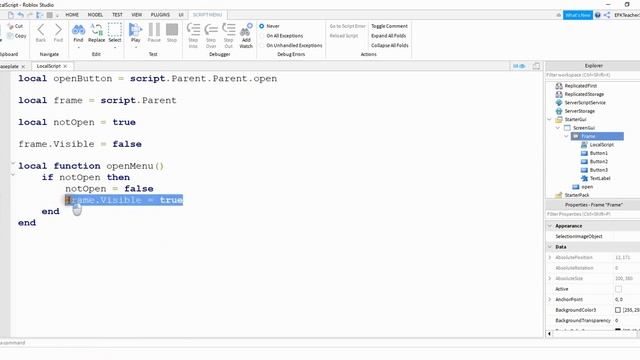Viewport: 640px width, 360px height.
Task: Click the Pause test icon
Action: 154,30
